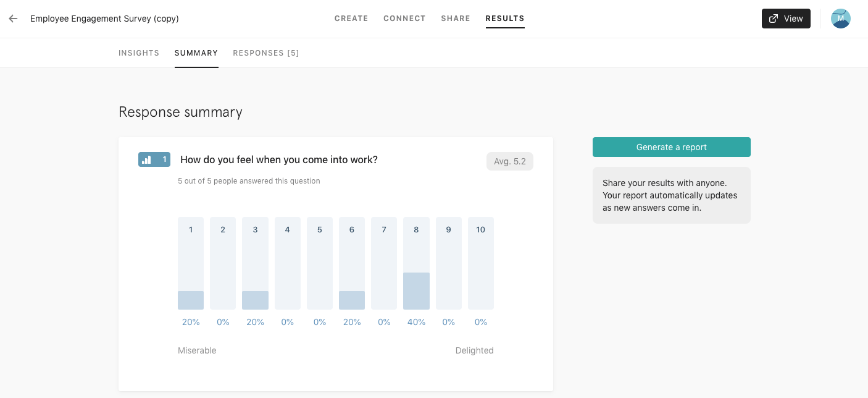Viewport: 868px width, 398px height.
Task: Switch to the Results section
Action: point(505,19)
